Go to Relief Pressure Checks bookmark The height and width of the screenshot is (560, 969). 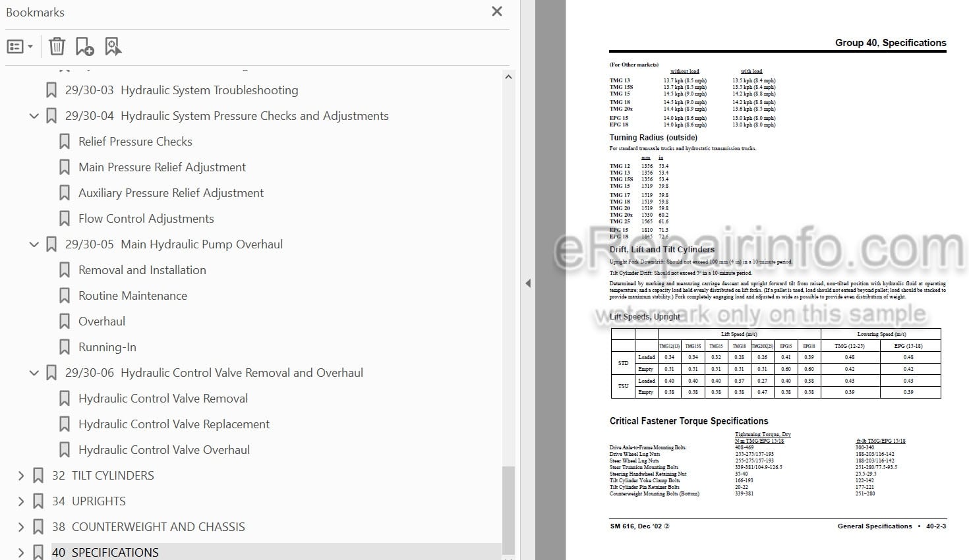pos(135,142)
